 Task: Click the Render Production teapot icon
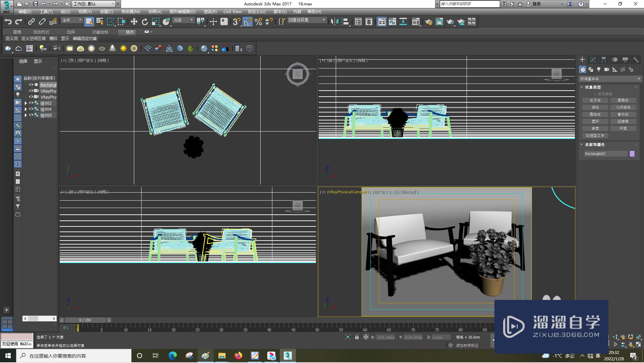click(450, 22)
